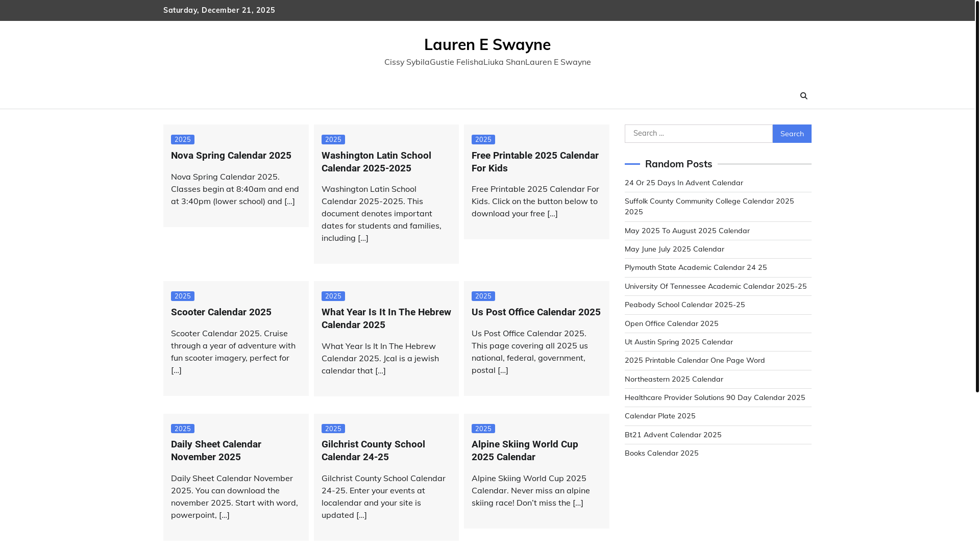Open Suffolk County Community College Calendar link
The width and height of the screenshot is (980, 551).
pyautogui.click(x=709, y=206)
